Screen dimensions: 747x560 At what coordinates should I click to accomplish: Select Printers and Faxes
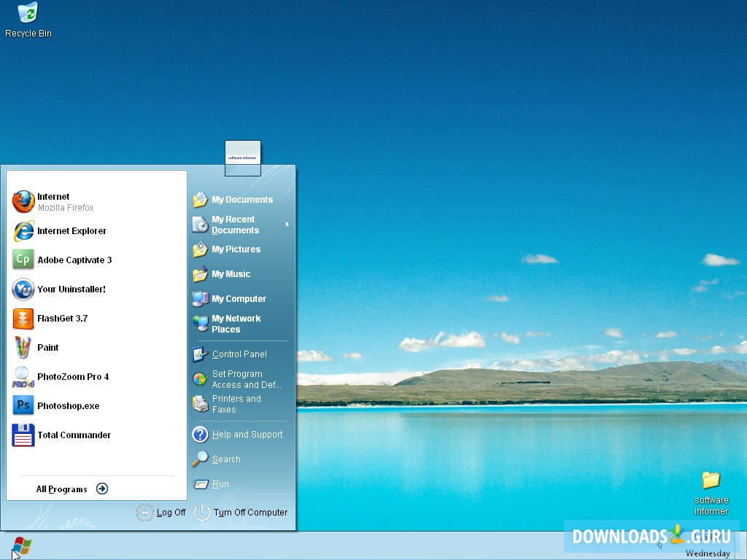[234, 404]
